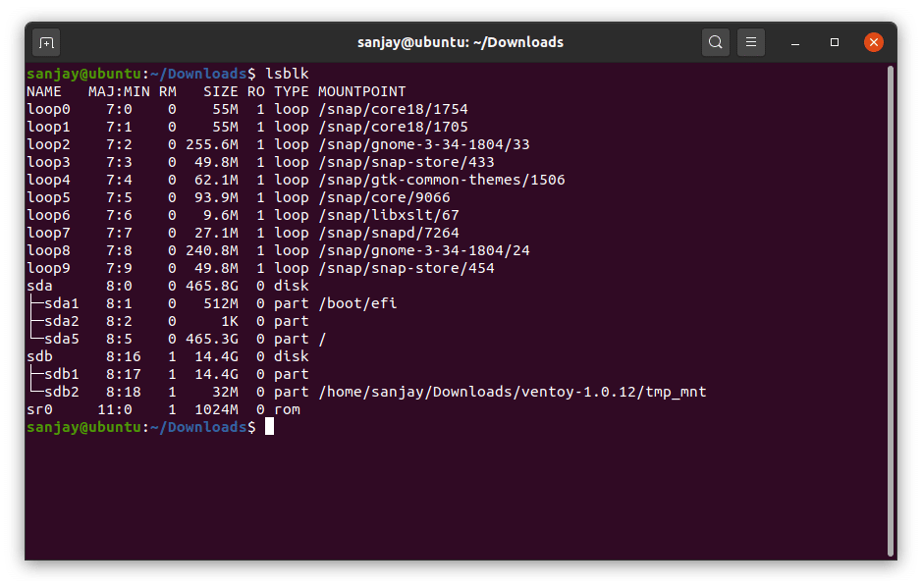Click the SIZE column header
This screenshot has width=922, height=588.
(220, 90)
